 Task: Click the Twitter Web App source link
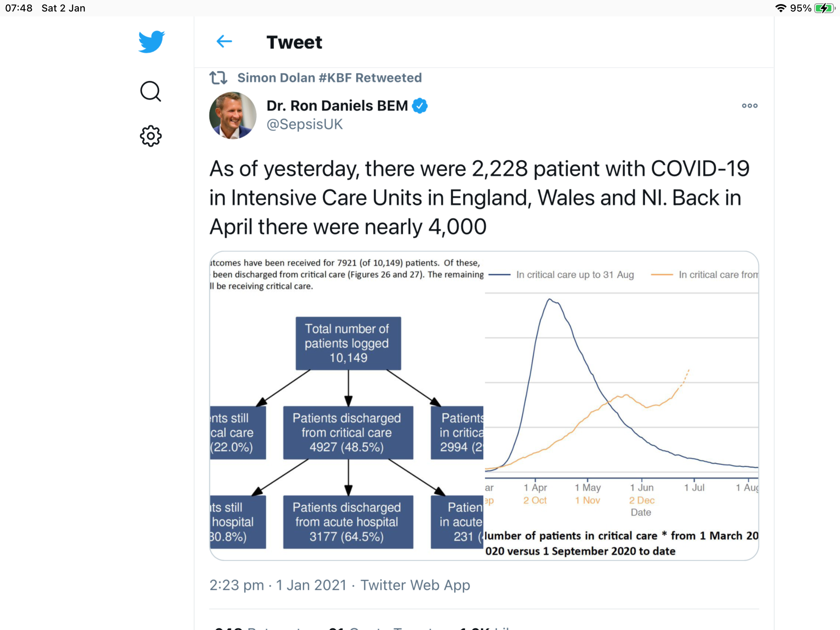(415, 585)
